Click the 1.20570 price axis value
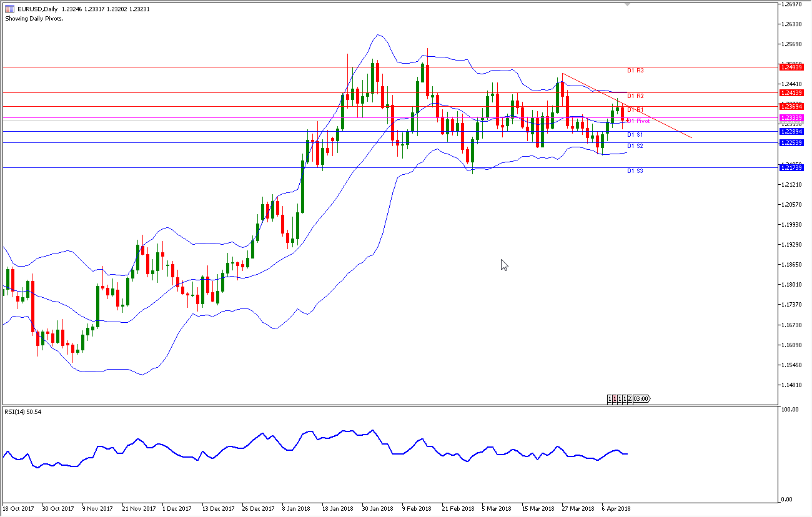Image resolution: width=812 pixels, height=517 pixels. point(790,205)
